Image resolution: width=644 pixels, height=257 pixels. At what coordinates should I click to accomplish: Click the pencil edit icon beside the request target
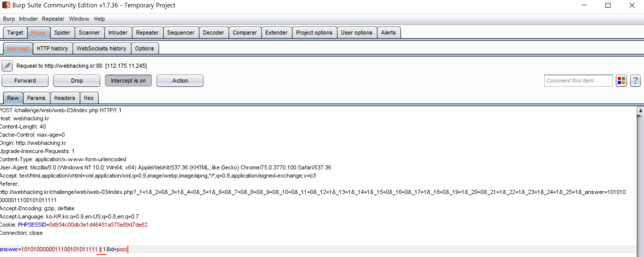pos(7,65)
